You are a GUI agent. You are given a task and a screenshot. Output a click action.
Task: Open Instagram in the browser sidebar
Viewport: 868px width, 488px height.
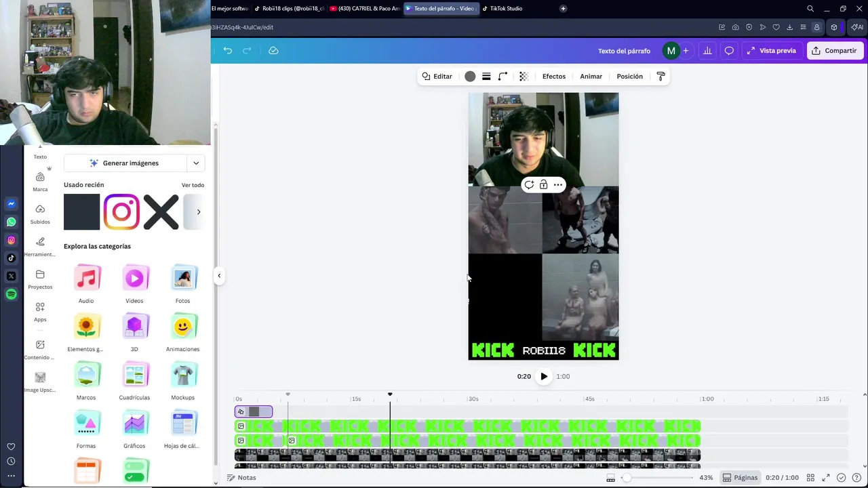[x=11, y=240]
